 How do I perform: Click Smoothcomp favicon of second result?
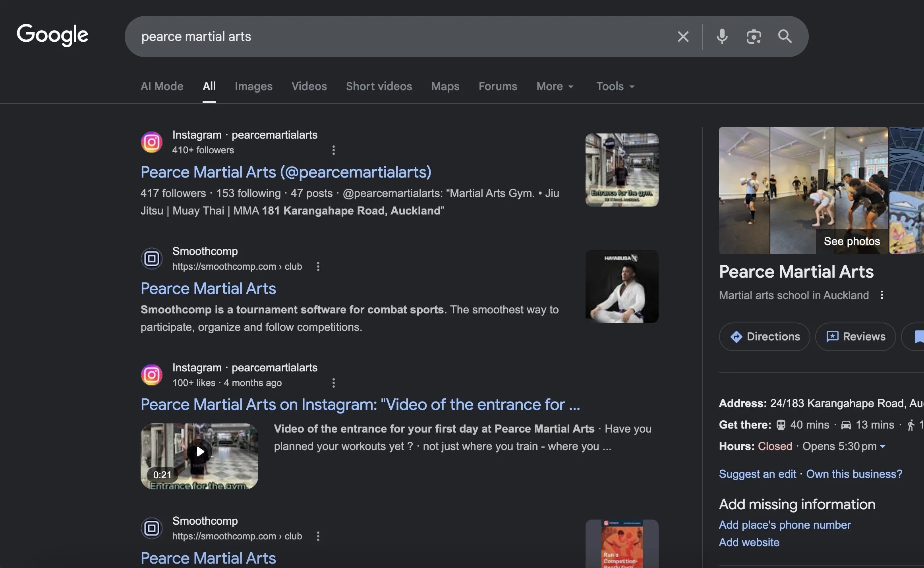[152, 259]
